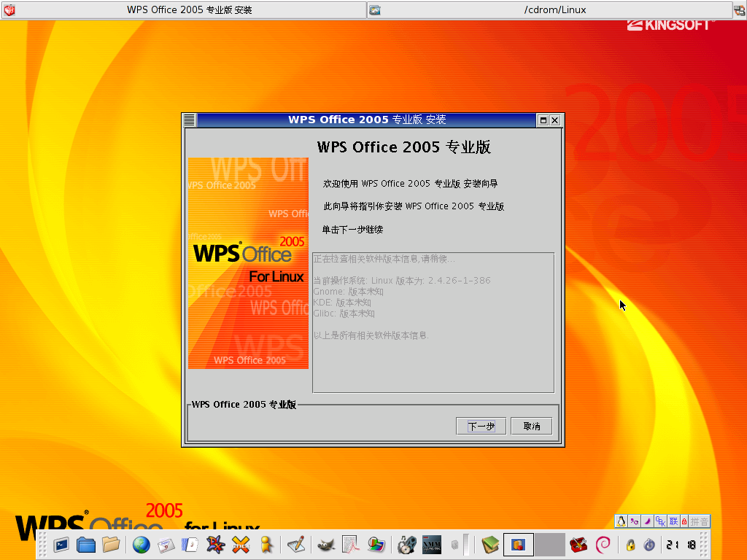Open the PDF document viewer icon
The width and height of the screenshot is (747, 560).
point(351,544)
